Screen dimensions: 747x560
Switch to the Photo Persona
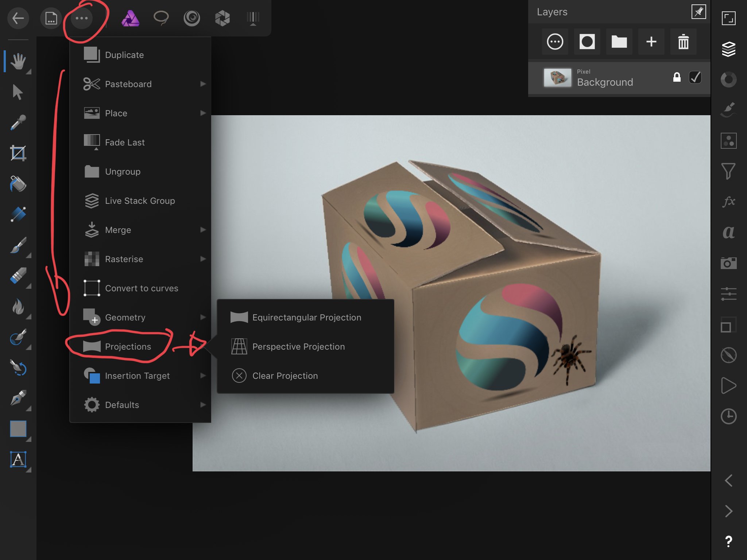tap(130, 18)
